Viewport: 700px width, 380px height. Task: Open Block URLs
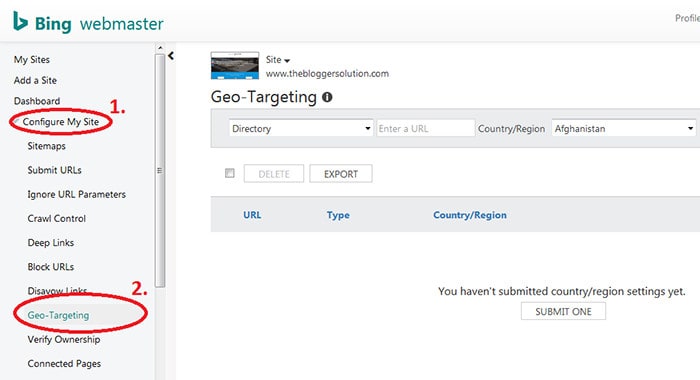50,267
